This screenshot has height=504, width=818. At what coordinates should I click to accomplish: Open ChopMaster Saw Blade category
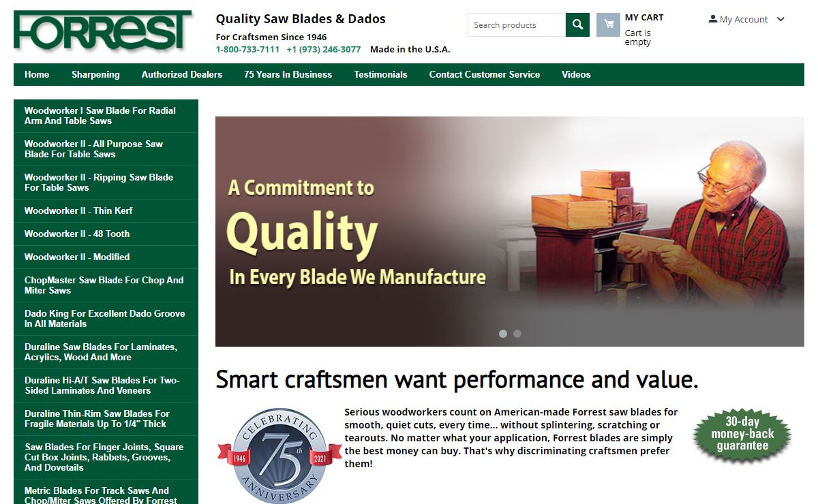106,285
